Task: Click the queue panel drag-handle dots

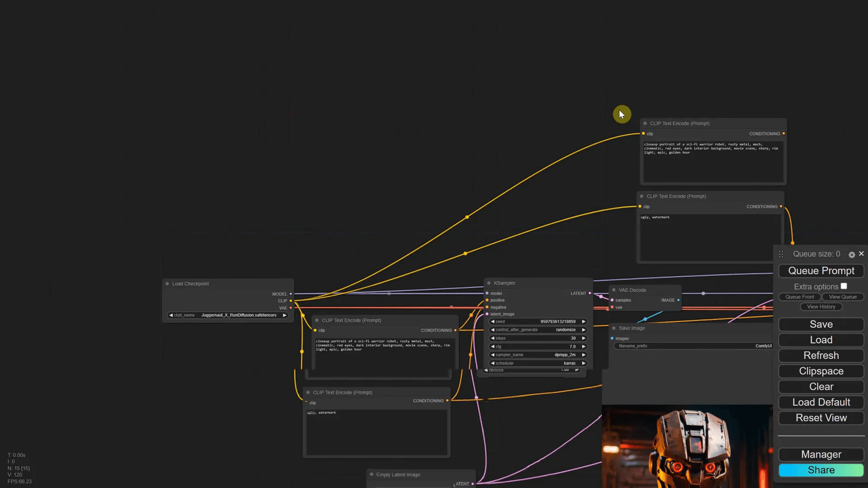Action: [781, 253]
